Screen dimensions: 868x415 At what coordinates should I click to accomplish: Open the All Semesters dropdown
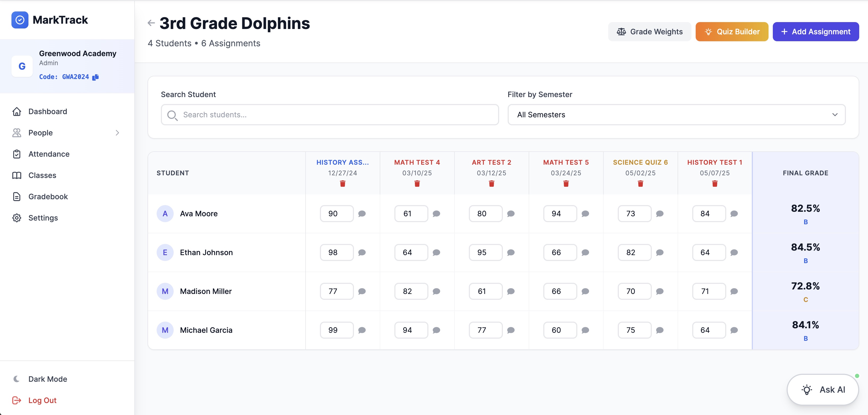coord(676,115)
